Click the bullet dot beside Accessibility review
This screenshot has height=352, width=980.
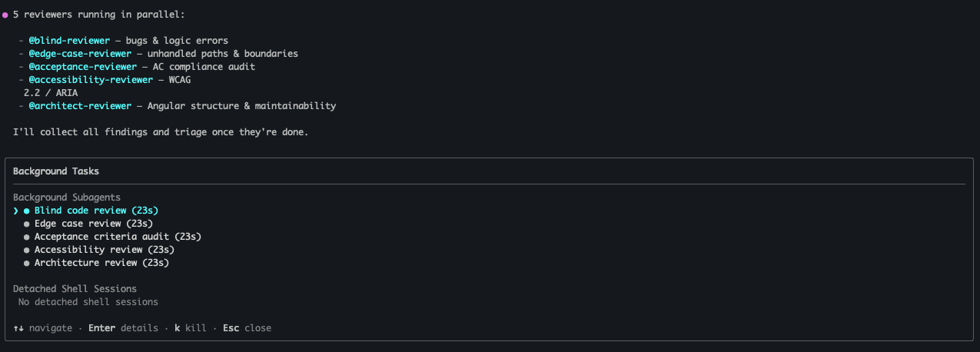pos(27,250)
